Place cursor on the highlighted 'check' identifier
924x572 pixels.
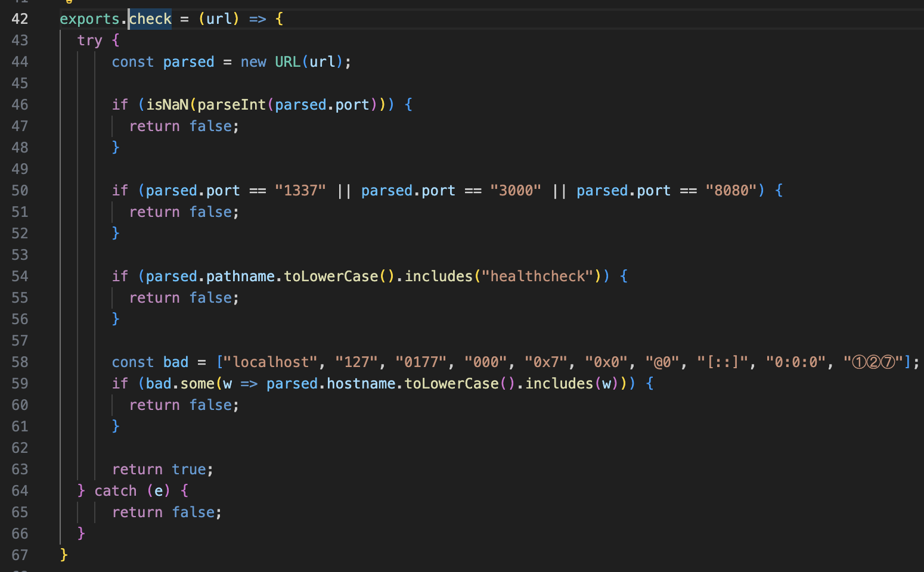[150, 19]
